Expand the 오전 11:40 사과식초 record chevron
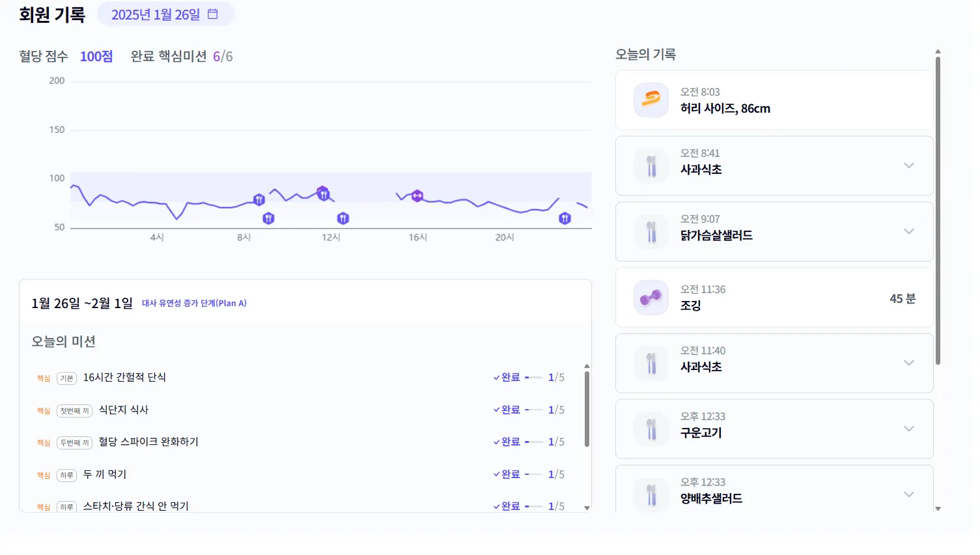The height and width of the screenshot is (555, 980). click(x=909, y=363)
